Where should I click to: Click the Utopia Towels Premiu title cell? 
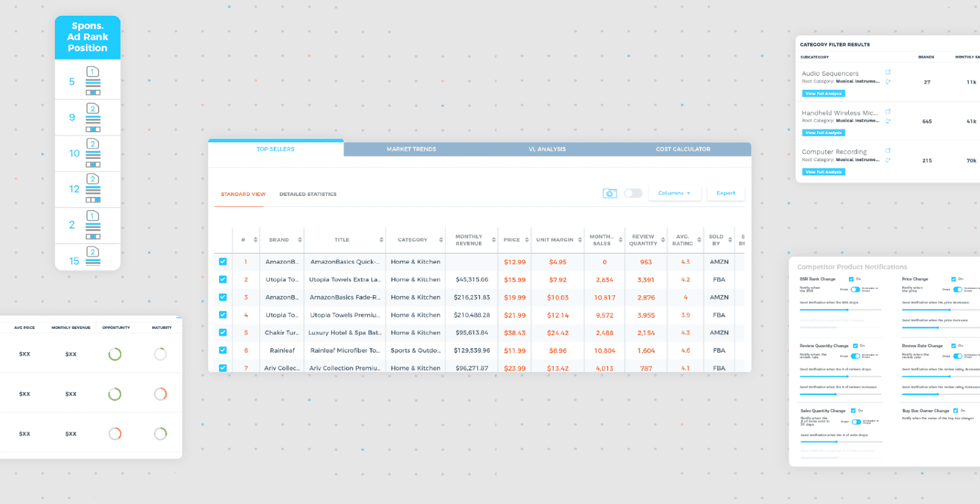[x=345, y=315]
